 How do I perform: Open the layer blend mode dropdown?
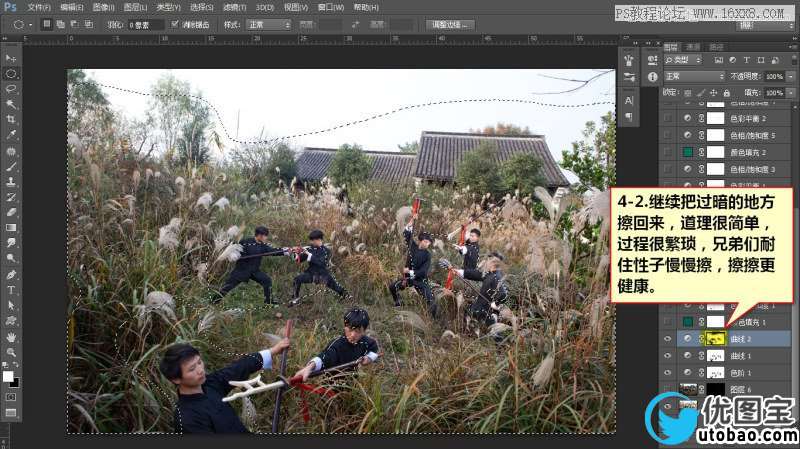[x=694, y=77]
